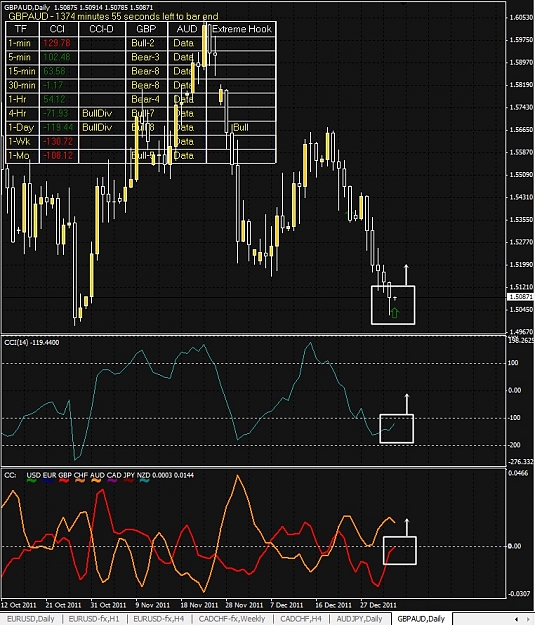Click the green up-arrow signal near the last candle

(x=395, y=313)
